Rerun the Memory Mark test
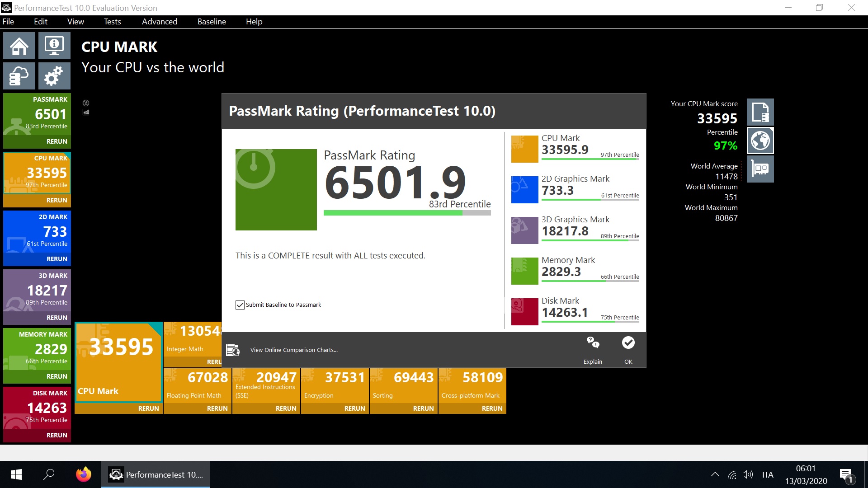 coord(57,376)
